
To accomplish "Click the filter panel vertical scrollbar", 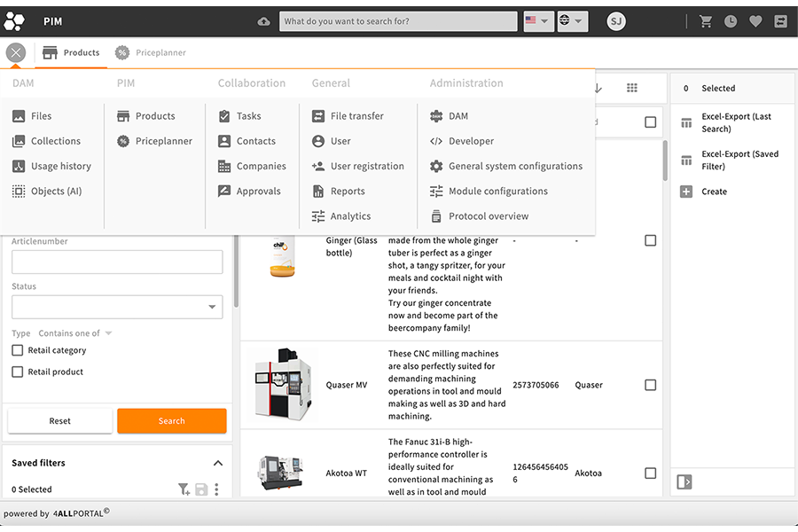I will coord(236,271).
